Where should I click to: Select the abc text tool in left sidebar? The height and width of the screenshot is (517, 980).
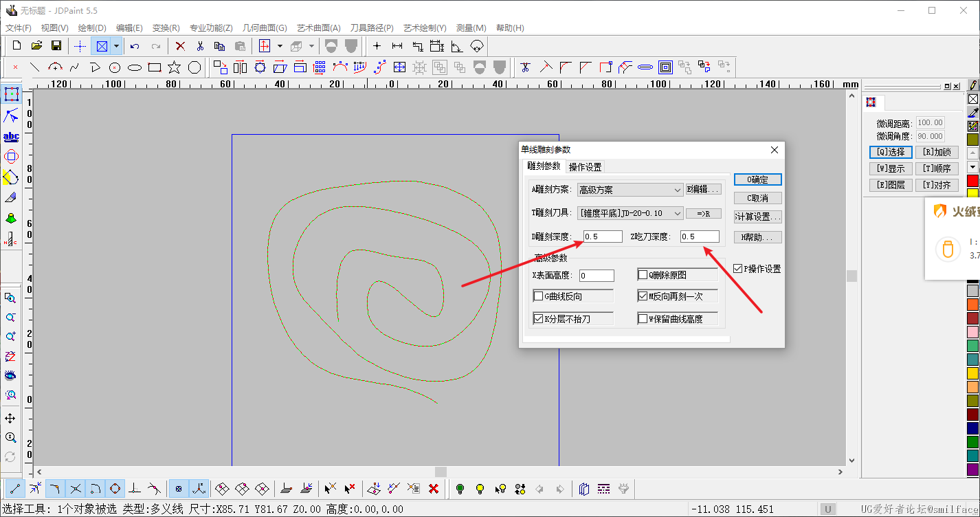(11, 137)
